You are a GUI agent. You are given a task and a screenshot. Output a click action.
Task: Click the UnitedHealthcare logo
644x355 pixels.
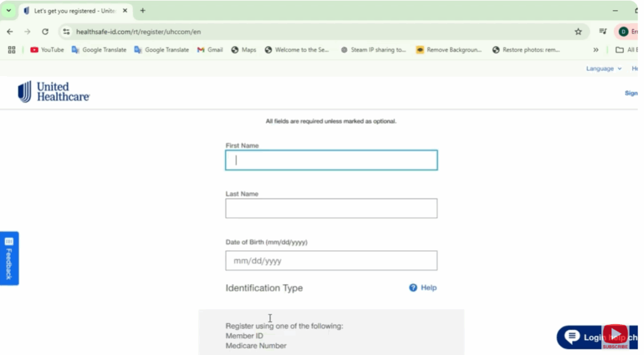tap(53, 92)
